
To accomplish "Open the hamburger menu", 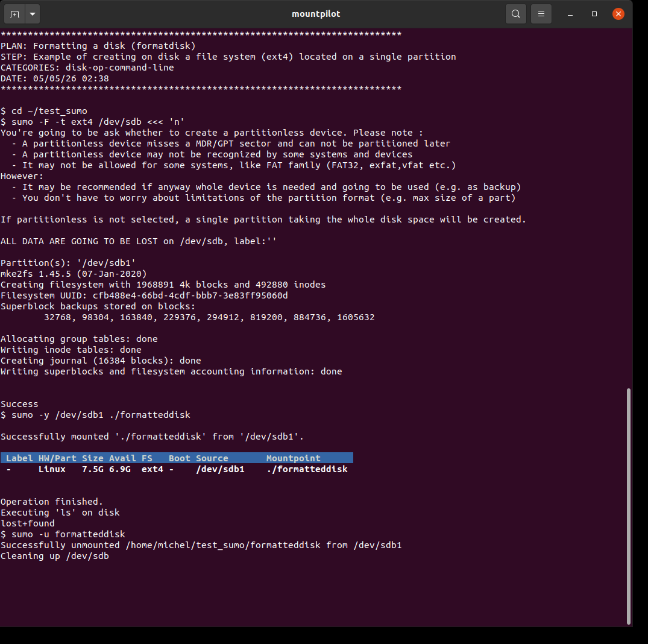I will tap(541, 14).
